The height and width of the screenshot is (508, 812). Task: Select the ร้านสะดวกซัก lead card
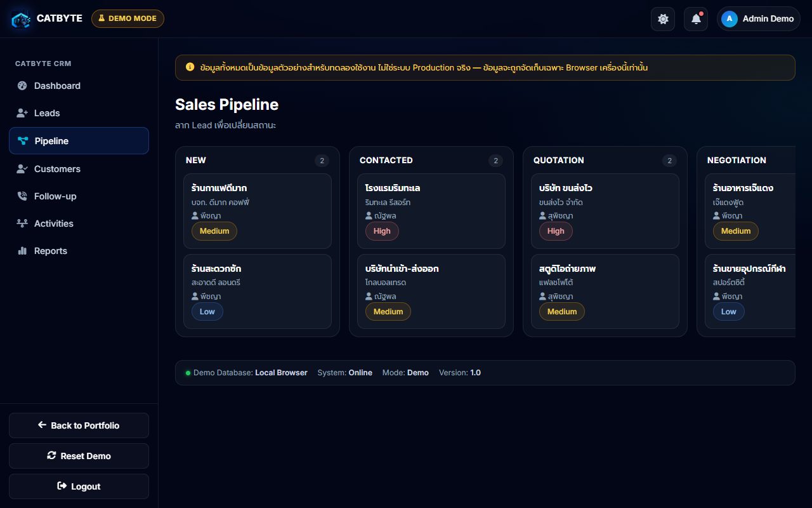258,291
